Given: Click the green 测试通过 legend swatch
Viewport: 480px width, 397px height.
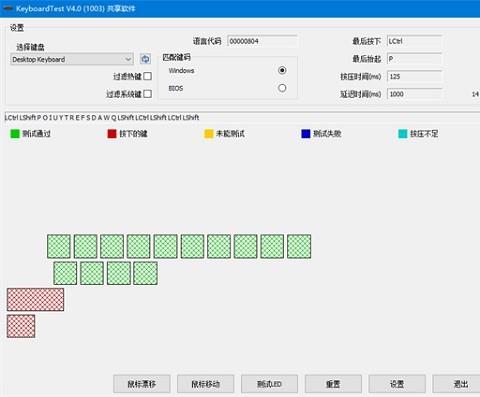Looking at the screenshot, I should click(x=15, y=134).
